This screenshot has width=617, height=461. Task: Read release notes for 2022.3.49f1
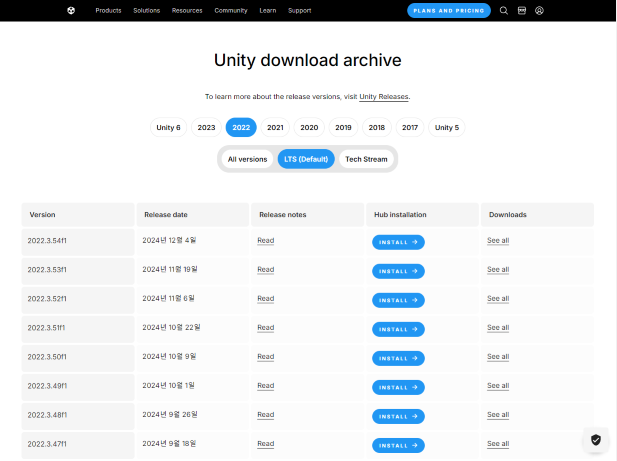[266, 386]
